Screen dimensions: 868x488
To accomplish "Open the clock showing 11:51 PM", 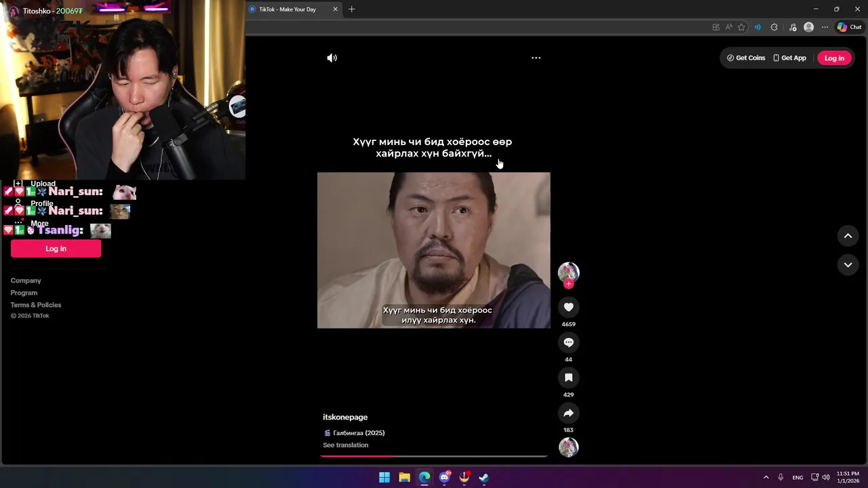I will (848, 477).
